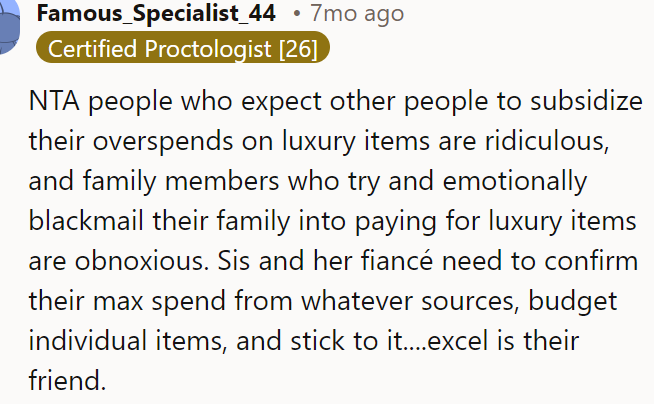Click the Certified Proctologist [26] flair badge

pos(183,48)
